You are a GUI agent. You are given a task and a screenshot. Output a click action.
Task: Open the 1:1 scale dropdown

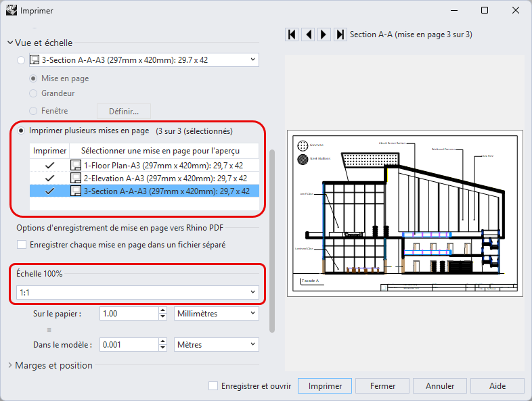pyautogui.click(x=137, y=292)
